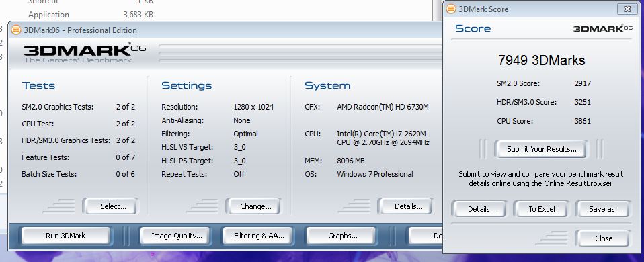
Task: Click the Anti-Aliasing value None
Action: point(242,120)
